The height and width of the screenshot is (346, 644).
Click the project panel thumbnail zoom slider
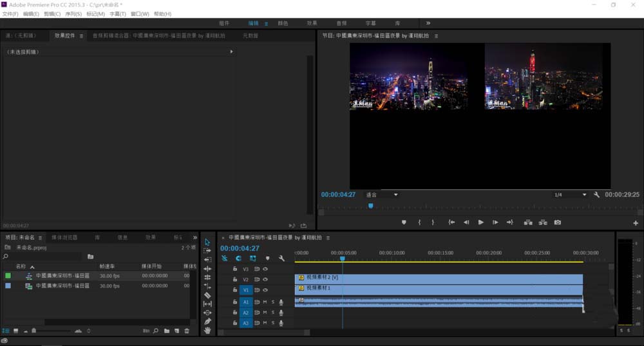[x=34, y=331]
